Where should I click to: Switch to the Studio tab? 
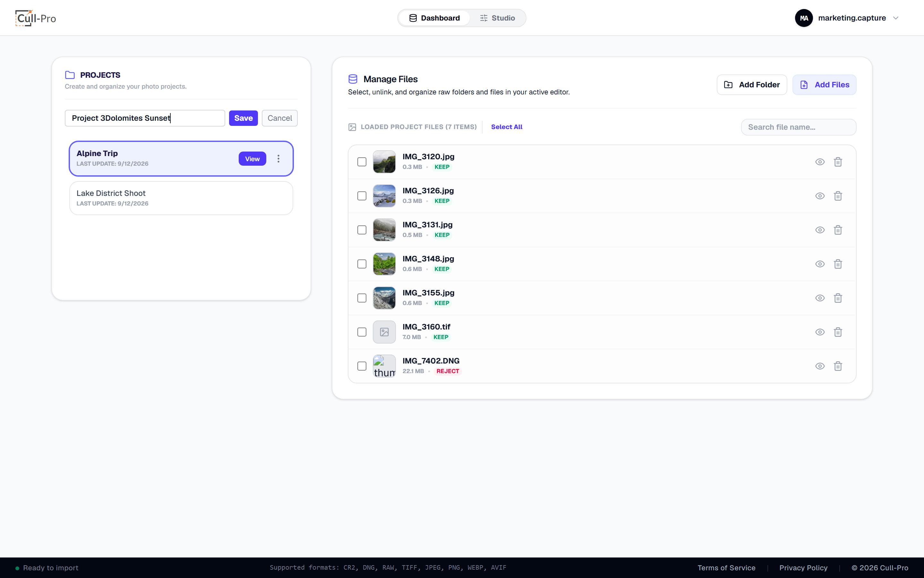(497, 18)
